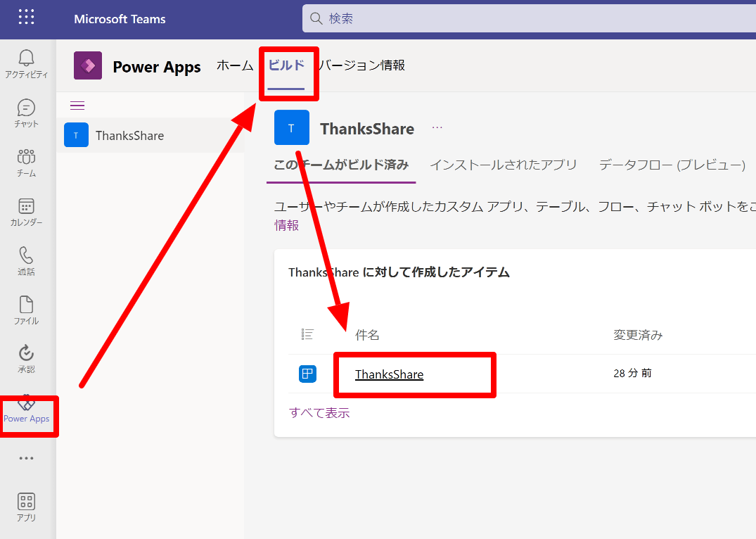
Task: Click the 情報 link
Action: [x=286, y=225]
